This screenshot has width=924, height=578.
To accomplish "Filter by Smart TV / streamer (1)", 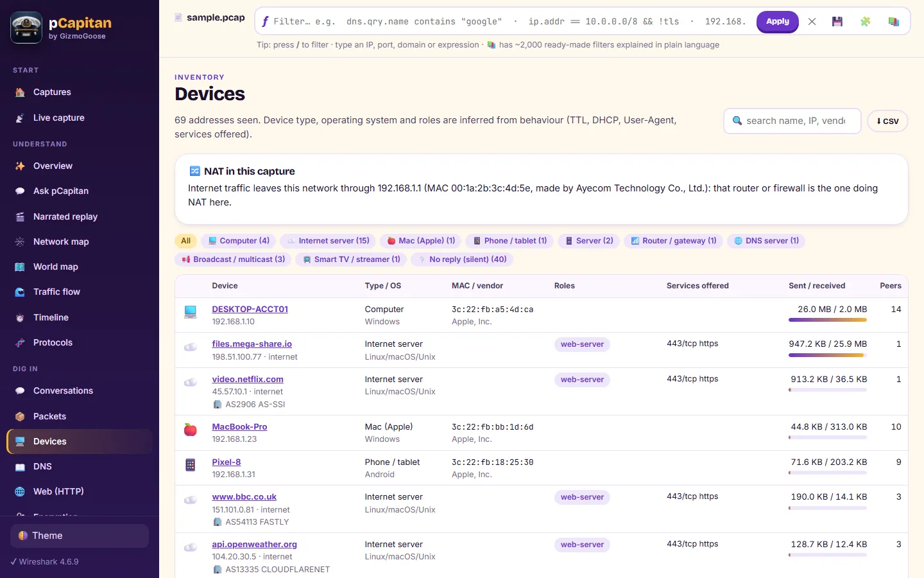I will pyautogui.click(x=352, y=260).
